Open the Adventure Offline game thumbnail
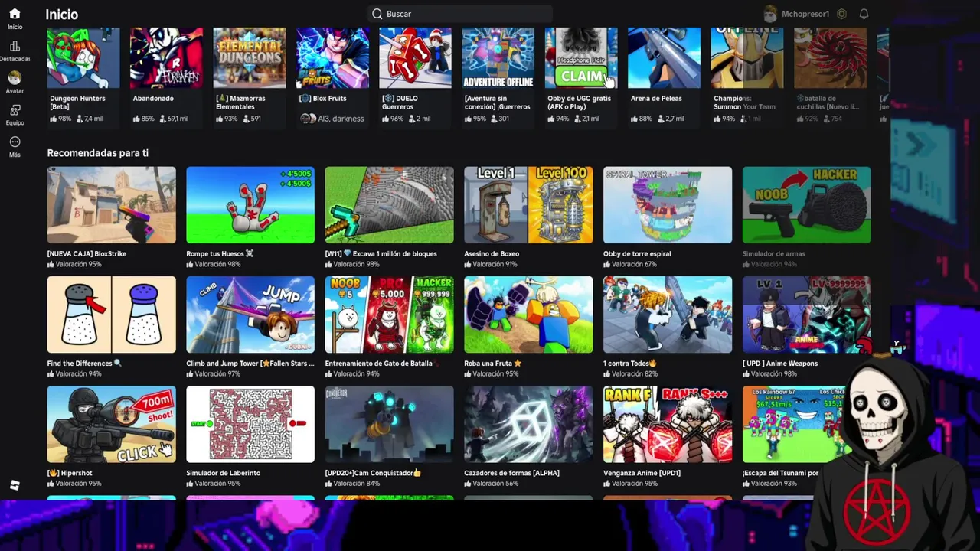 (498, 57)
